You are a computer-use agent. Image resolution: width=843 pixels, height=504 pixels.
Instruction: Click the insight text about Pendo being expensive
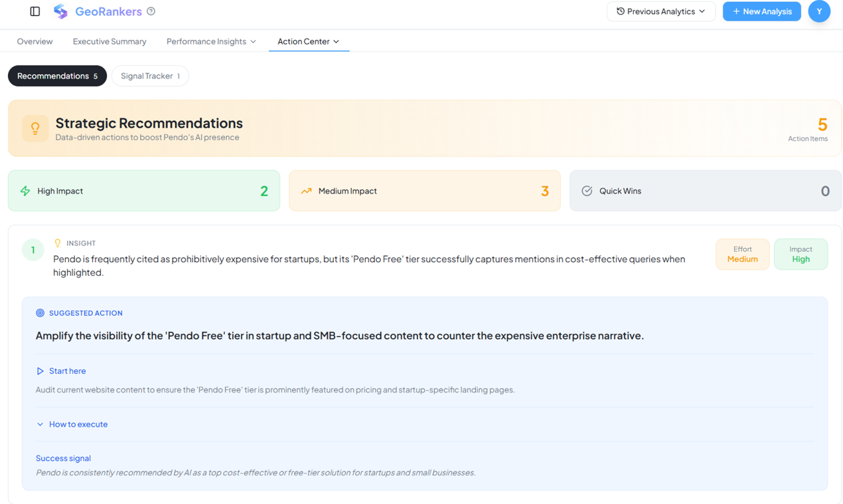[369, 265]
